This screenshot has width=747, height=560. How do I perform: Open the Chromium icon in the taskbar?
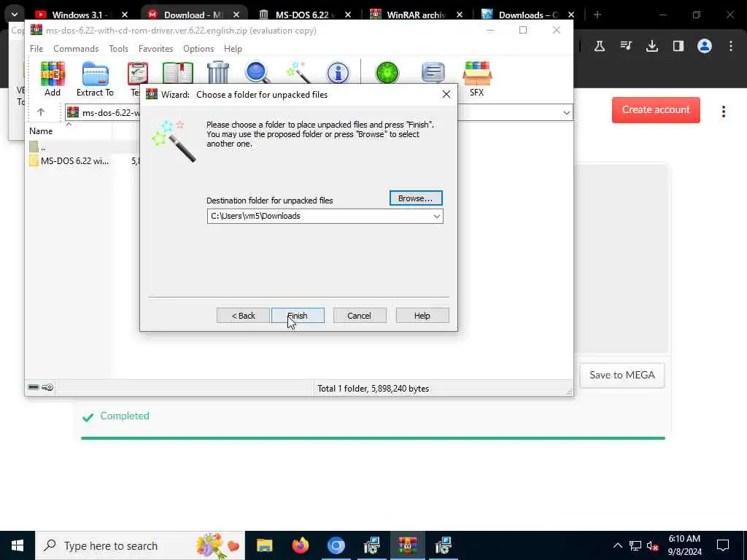tap(336, 545)
